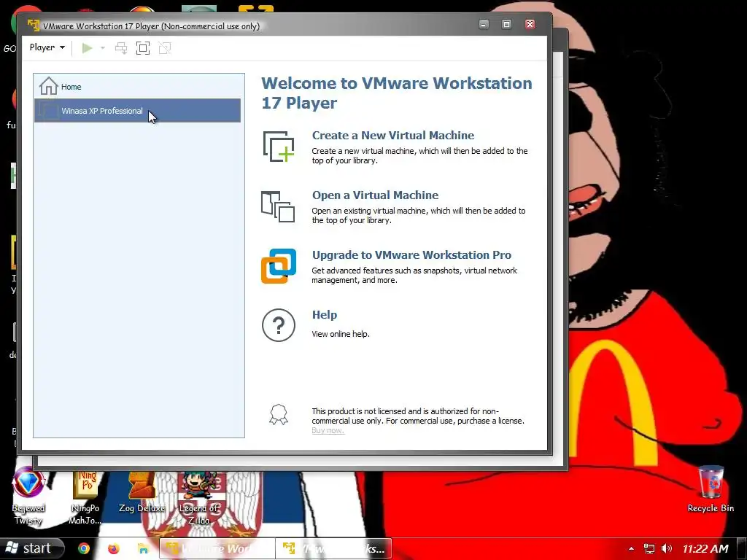Select Zog Deluxe desktop icon
The width and height of the screenshot is (747, 560).
pos(142,492)
